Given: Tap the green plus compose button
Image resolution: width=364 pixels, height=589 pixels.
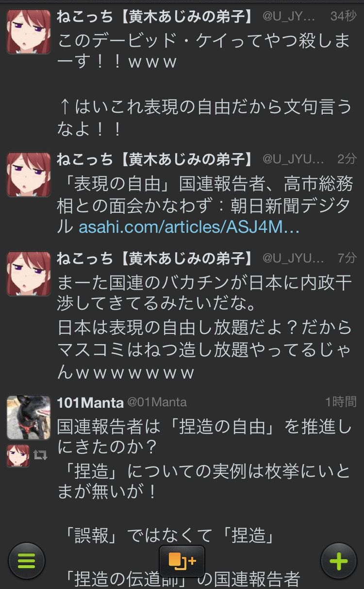Looking at the screenshot, I should 338,561.
